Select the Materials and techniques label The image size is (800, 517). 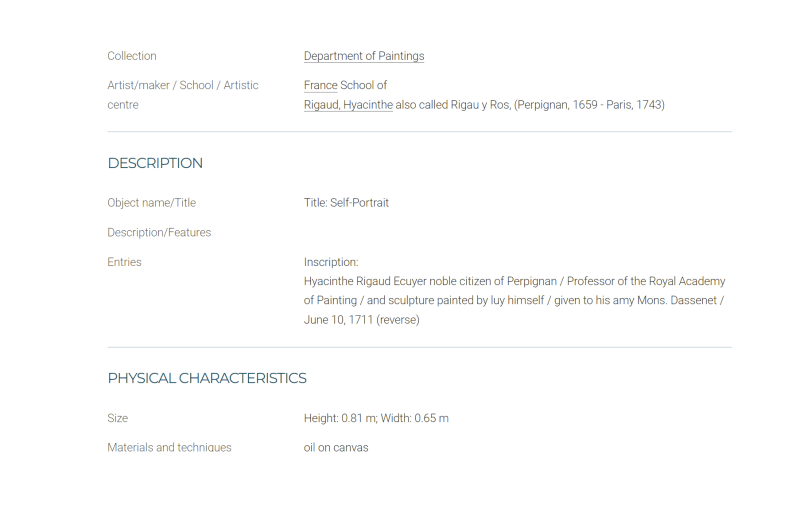click(169, 448)
